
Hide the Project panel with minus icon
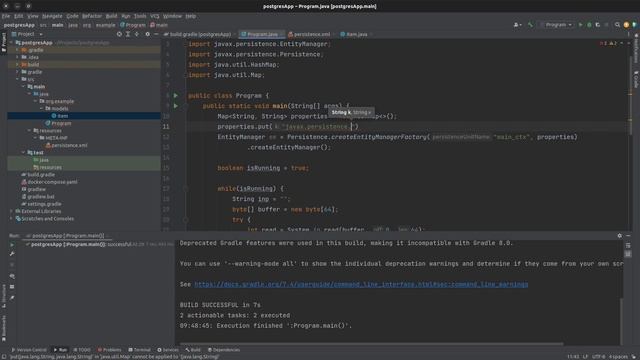(x=156, y=34)
